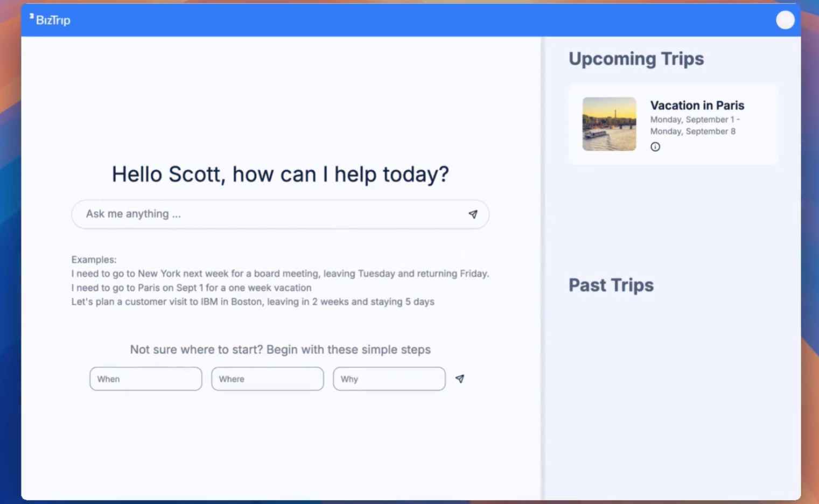The width and height of the screenshot is (819, 504).
Task: Click the Paris trip date range text
Action: point(694,125)
